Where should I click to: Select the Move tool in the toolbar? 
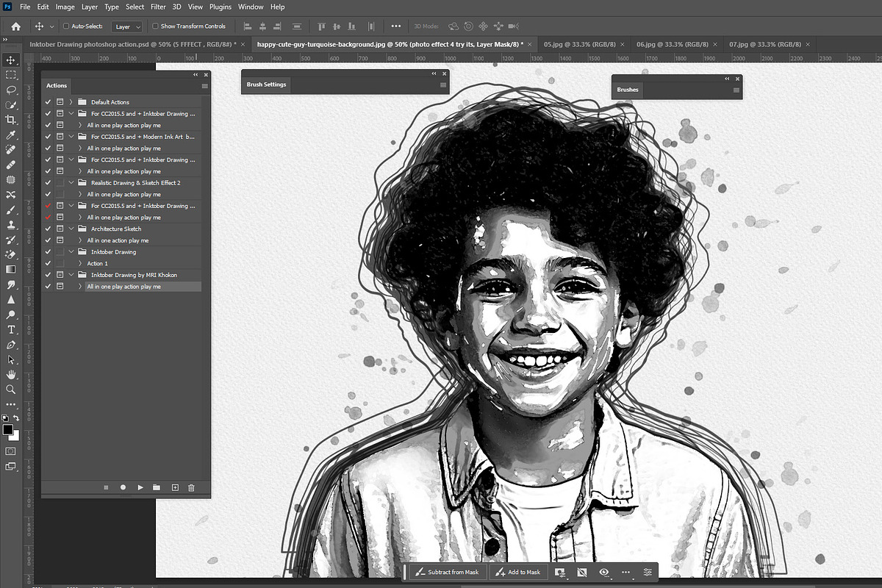[x=11, y=60]
